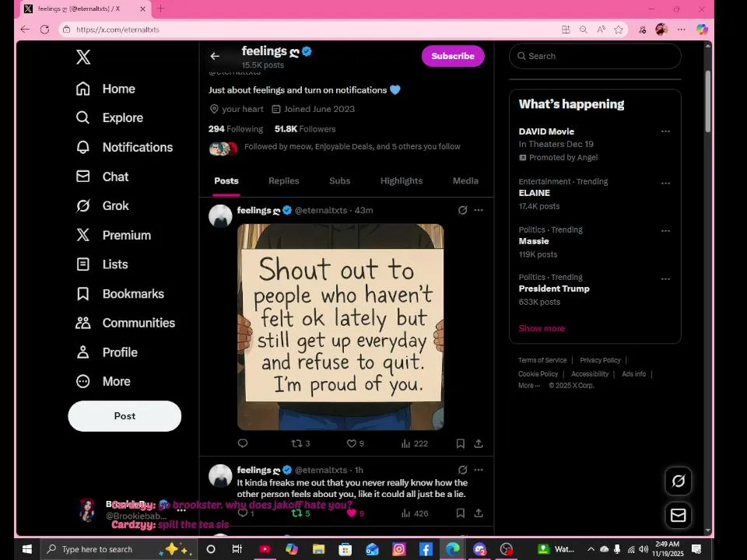Expand the More menu in sidebar
The height and width of the screenshot is (560, 747).
[x=103, y=381]
